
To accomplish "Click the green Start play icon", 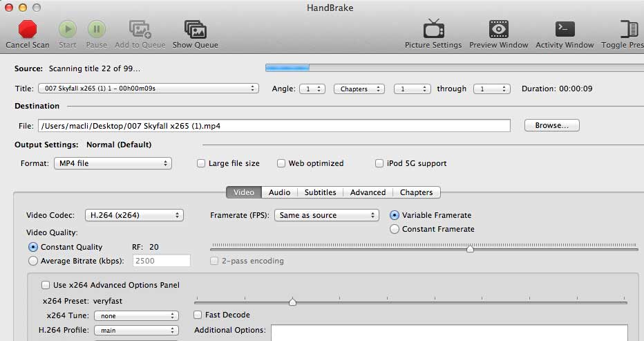I will tap(68, 29).
